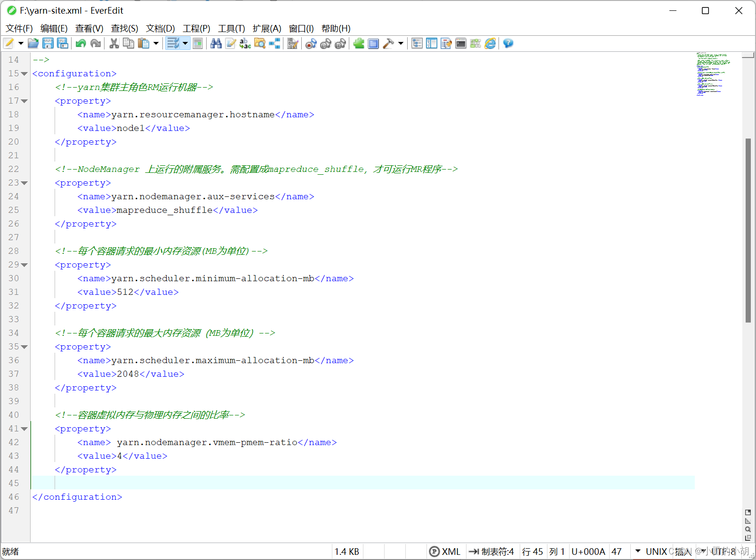Click the Redo gray arrow icon
Screen dimensions: 756x560
pos(96,43)
